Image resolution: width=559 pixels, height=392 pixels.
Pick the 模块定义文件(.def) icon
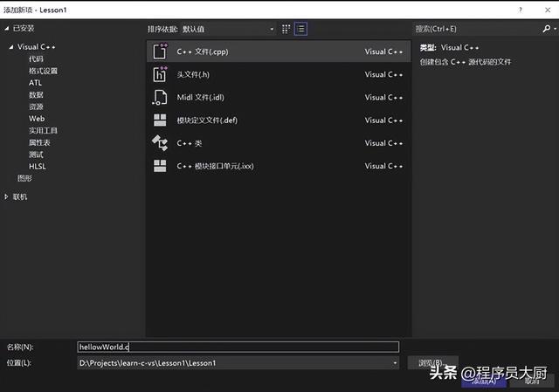click(160, 120)
